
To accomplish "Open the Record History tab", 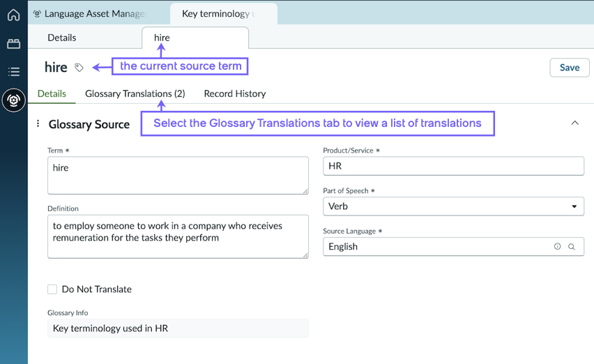I will click(235, 93).
